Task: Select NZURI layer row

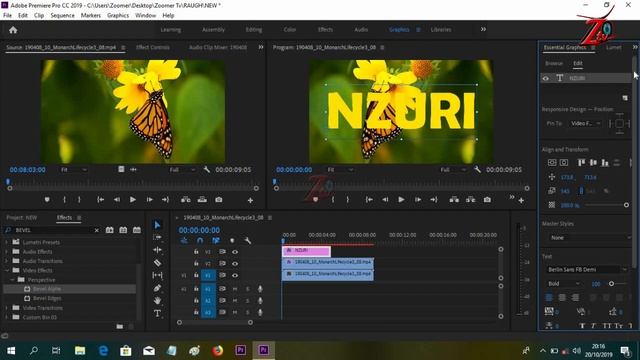Action: pos(586,78)
